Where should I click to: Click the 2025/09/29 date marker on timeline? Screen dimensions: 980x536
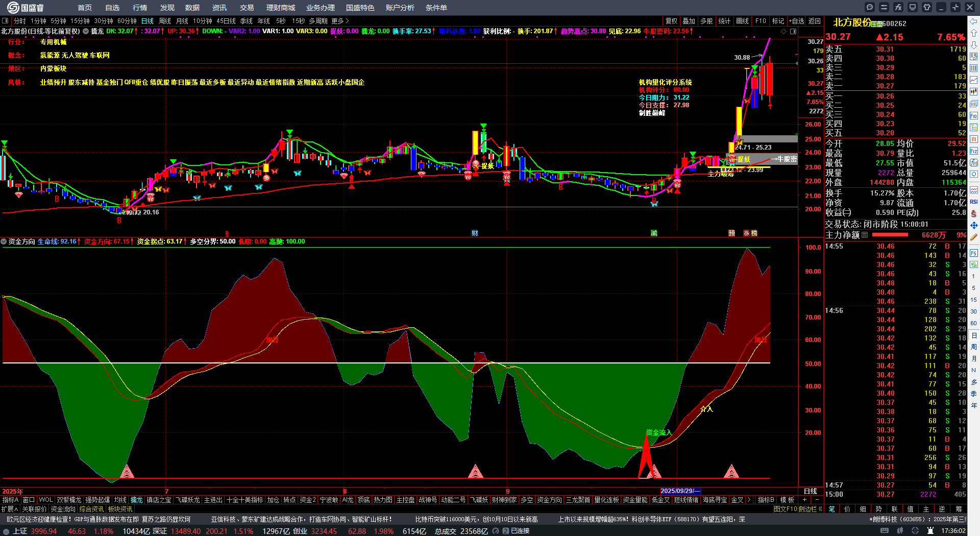tap(680, 491)
